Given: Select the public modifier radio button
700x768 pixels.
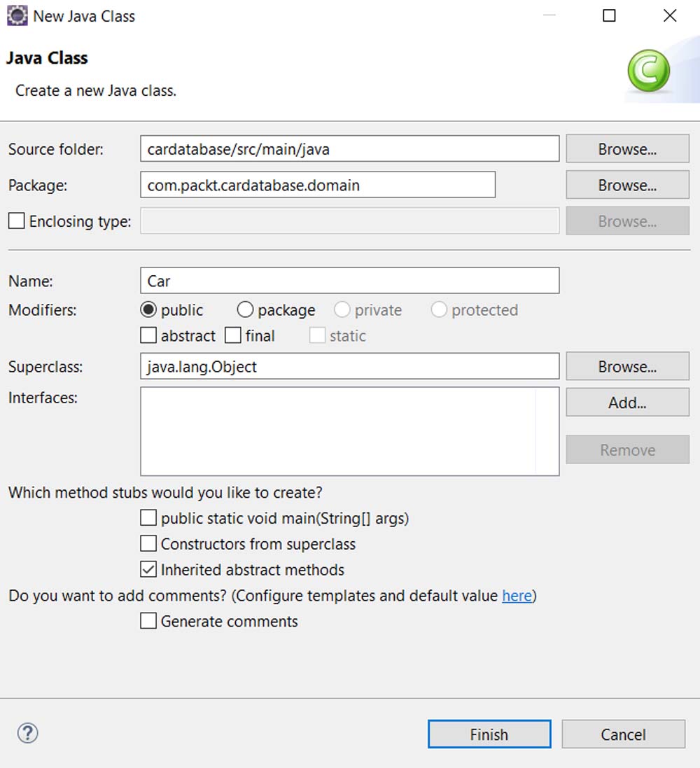Looking at the screenshot, I should pos(148,309).
